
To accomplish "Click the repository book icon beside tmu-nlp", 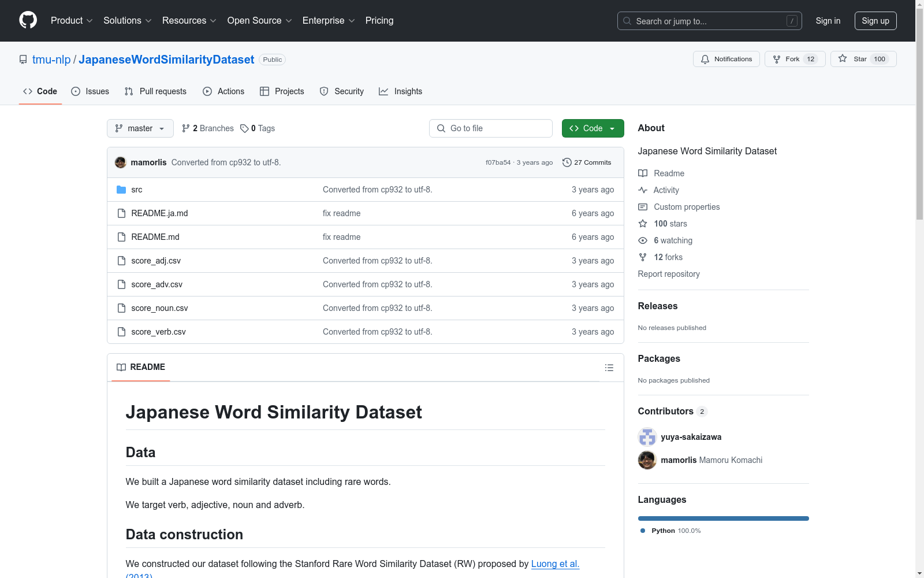I will click(x=23, y=60).
